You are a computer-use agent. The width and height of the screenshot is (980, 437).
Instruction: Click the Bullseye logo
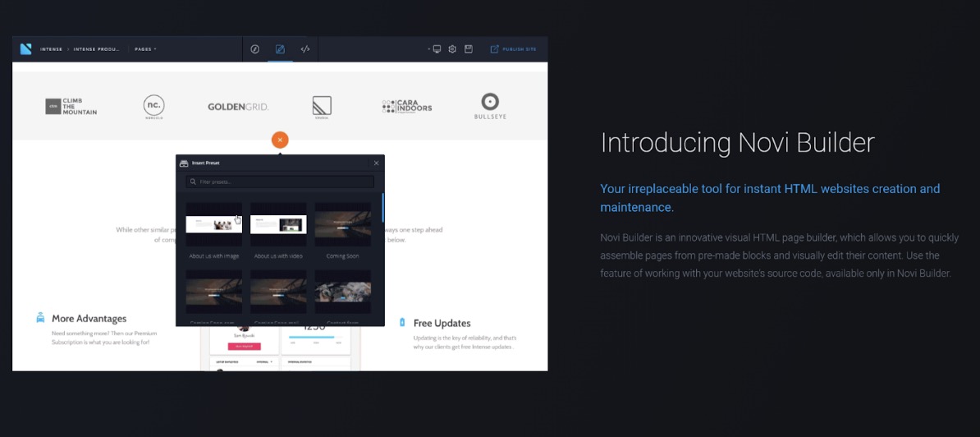click(x=490, y=106)
